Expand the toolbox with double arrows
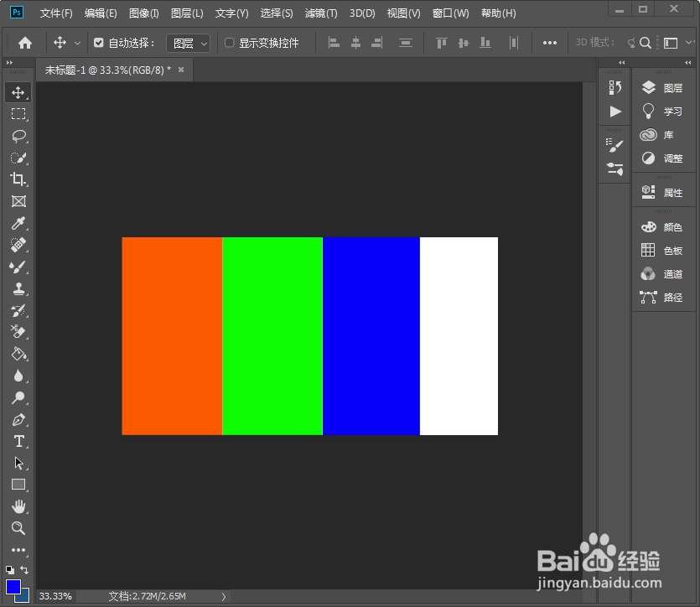 [9, 63]
